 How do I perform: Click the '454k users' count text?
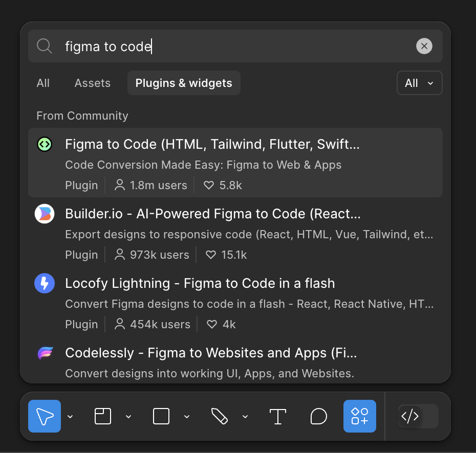(160, 325)
